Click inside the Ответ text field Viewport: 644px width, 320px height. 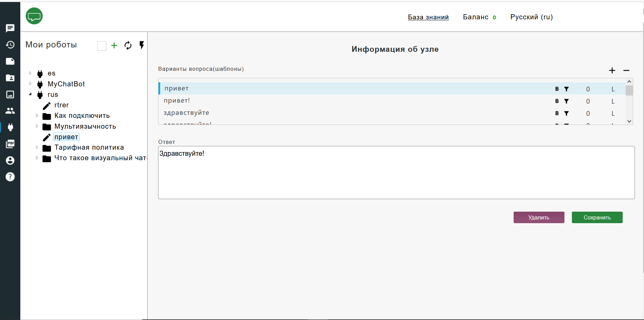396,172
